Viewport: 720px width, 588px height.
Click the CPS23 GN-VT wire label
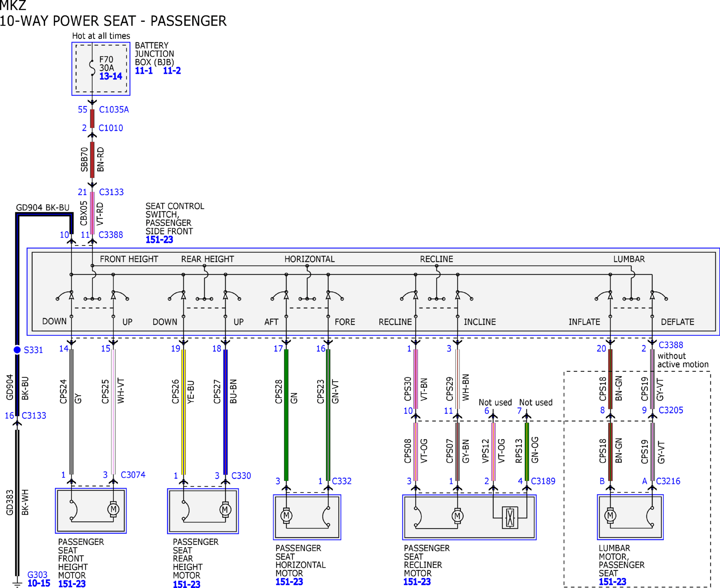328,392
